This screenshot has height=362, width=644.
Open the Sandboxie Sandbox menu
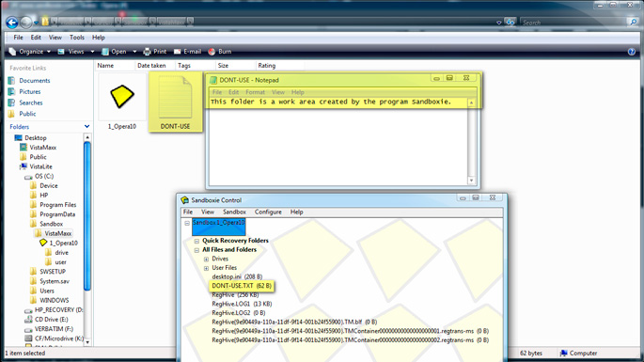click(234, 212)
